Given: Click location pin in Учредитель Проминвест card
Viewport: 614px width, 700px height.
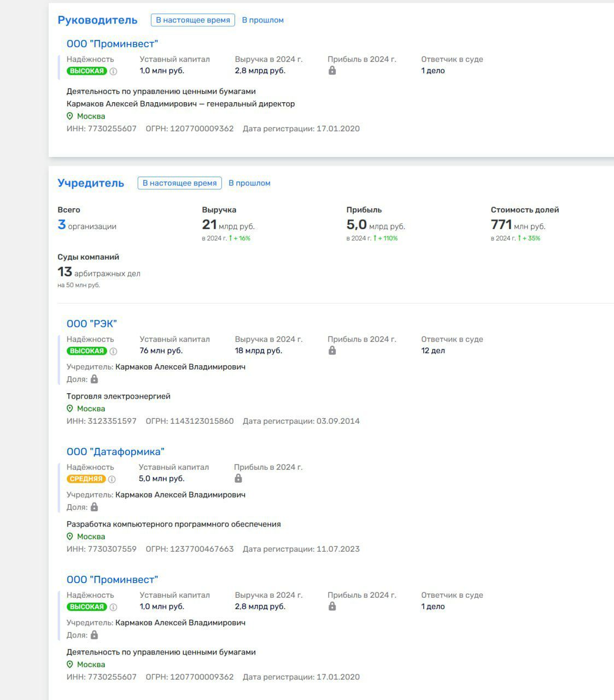Looking at the screenshot, I should click(70, 664).
